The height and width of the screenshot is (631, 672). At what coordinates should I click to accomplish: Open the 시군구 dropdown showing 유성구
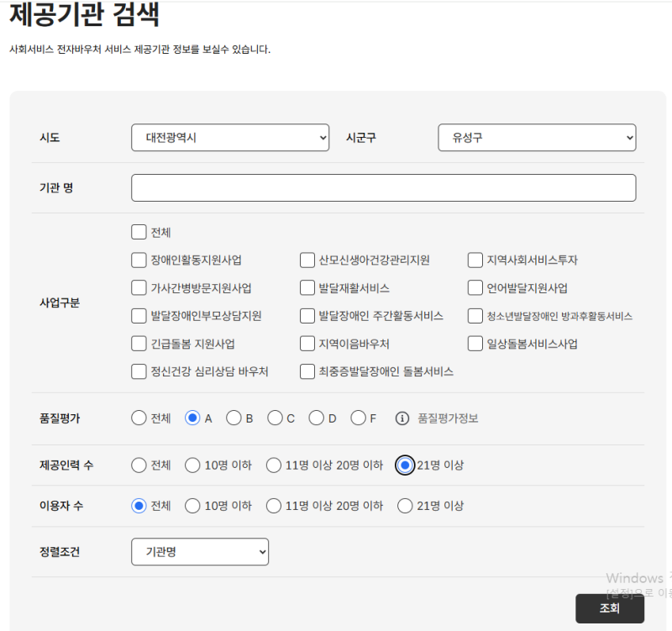(537, 138)
